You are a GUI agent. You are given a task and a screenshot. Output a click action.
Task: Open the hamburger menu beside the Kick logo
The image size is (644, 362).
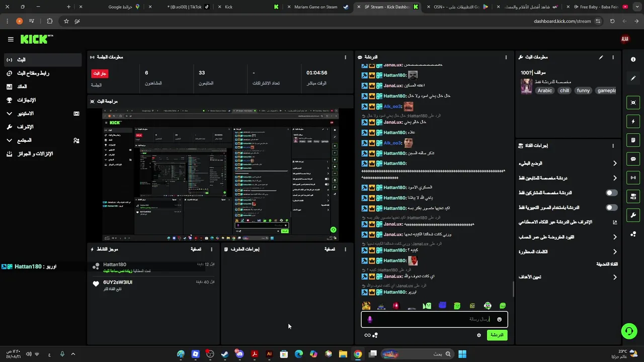click(11, 39)
